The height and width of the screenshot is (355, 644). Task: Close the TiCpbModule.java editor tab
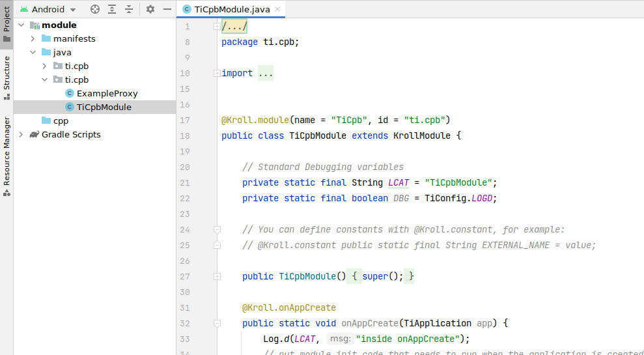277,9
